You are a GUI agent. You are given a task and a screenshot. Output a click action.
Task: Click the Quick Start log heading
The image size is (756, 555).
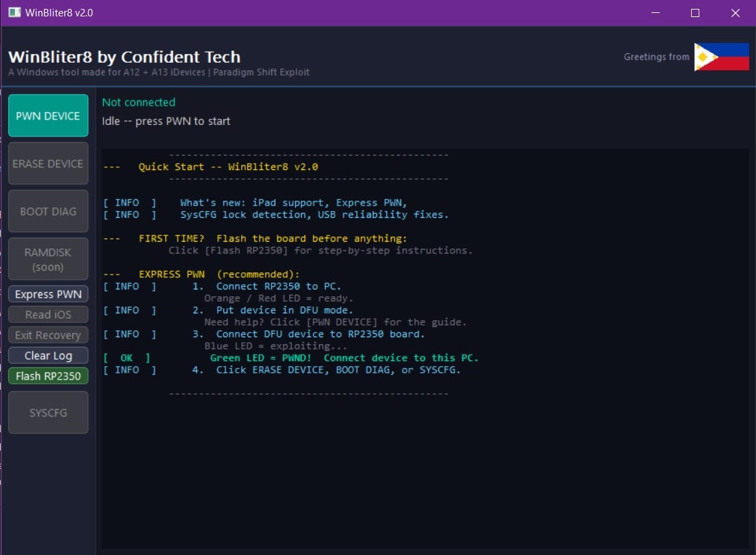(228, 167)
